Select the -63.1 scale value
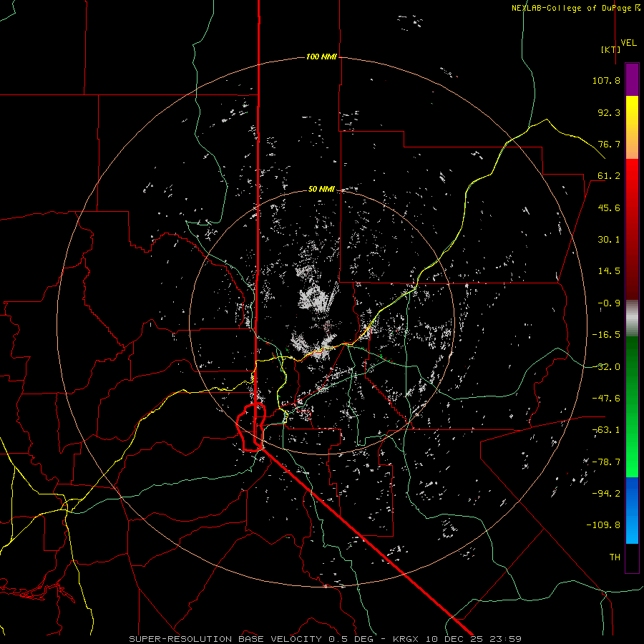This screenshot has width=644, height=644. point(606,430)
